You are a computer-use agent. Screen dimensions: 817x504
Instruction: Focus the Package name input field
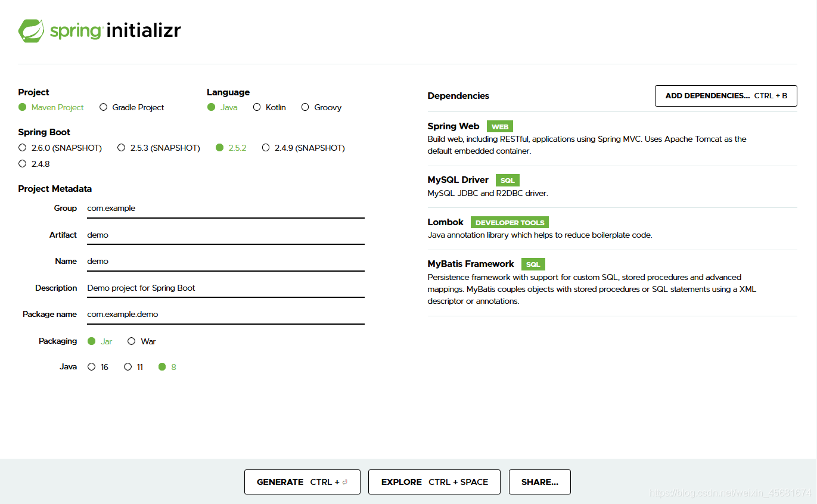click(x=225, y=314)
